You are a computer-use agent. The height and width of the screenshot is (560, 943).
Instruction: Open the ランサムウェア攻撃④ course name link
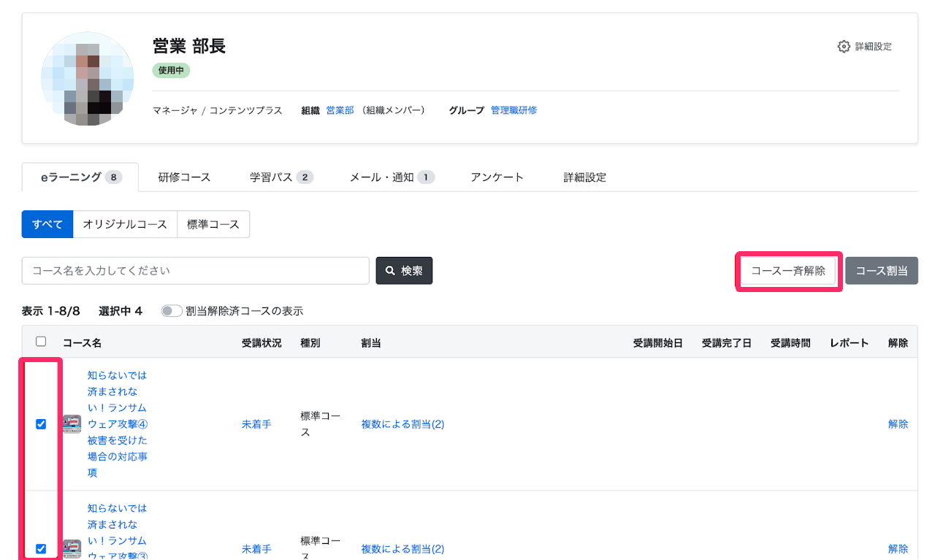click(x=118, y=424)
